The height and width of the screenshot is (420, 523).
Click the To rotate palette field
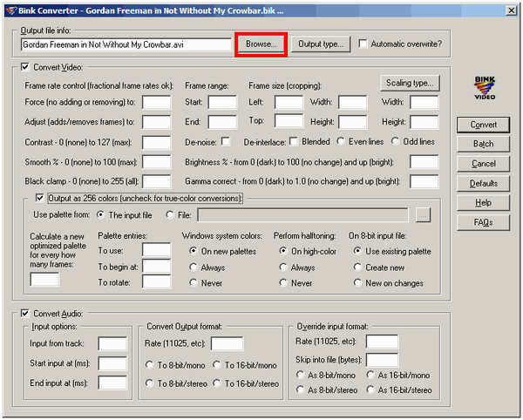click(x=156, y=281)
